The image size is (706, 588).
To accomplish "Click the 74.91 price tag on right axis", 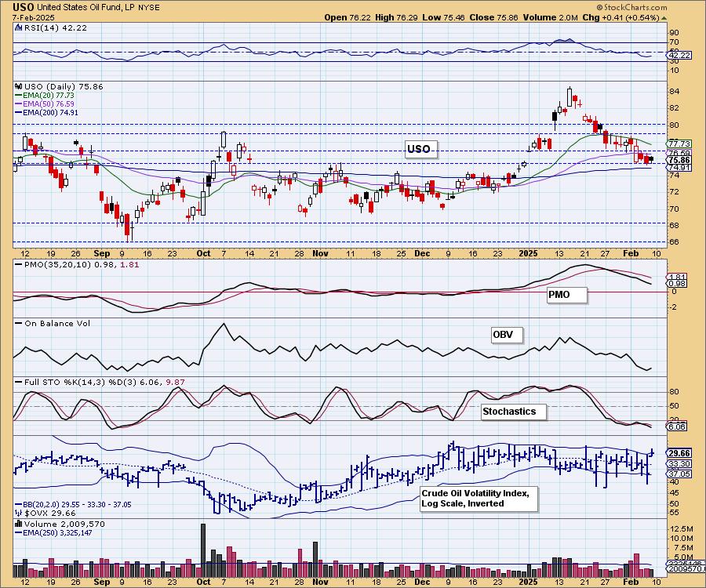I will coord(679,167).
